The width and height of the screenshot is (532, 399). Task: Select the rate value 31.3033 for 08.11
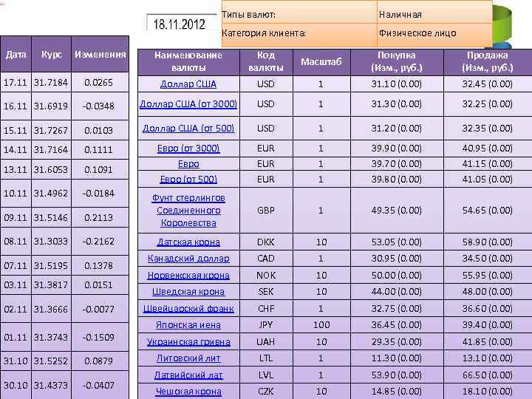pyautogui.click(x=51, y=241)
